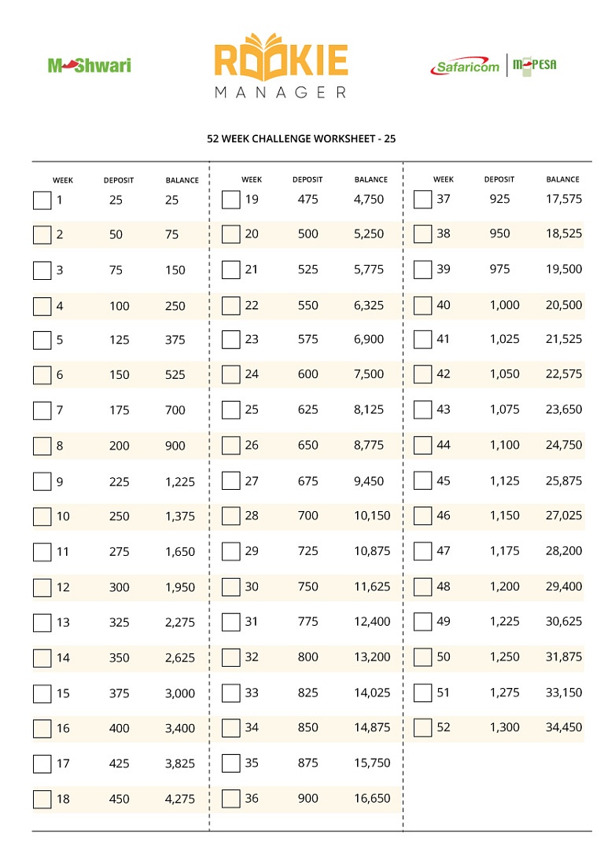Click the 34,450 final balance value
604x868 pixels.
pos(564,727)
